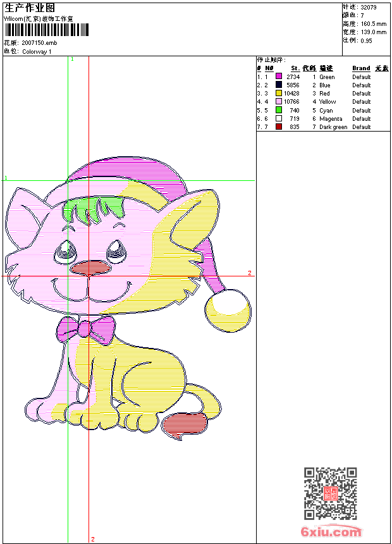Viewport: 392px width, 544px height.
Task: Click the 'Brand' column header
Action: pos(361,68)
